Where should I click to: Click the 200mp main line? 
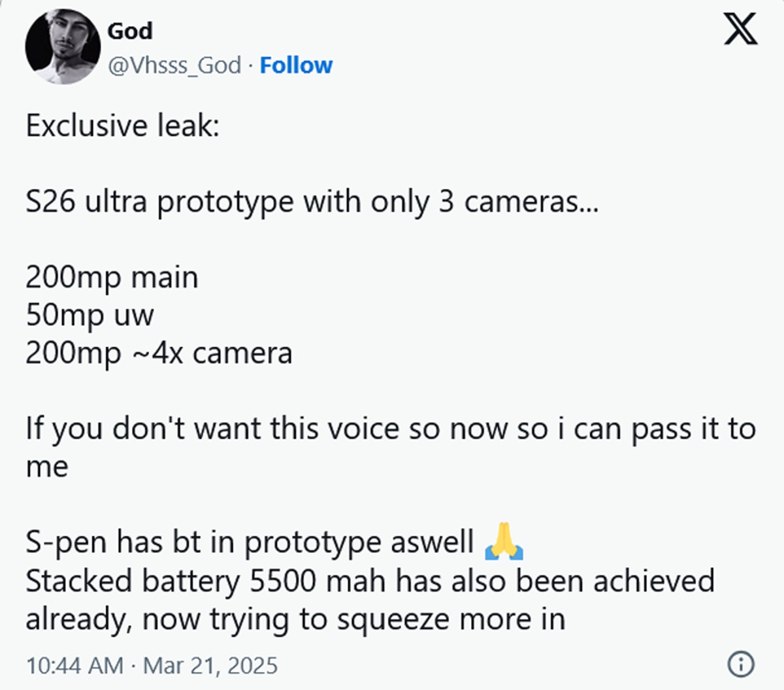coord(112,278)
